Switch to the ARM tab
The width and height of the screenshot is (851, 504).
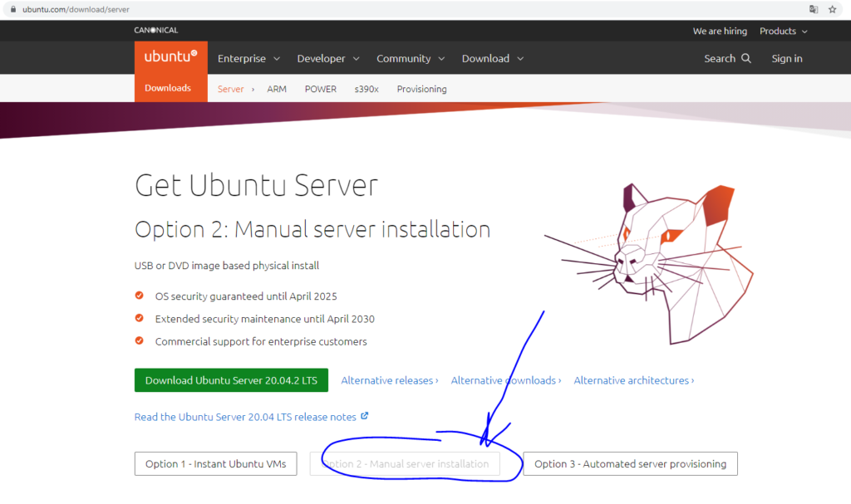(277, 89)
